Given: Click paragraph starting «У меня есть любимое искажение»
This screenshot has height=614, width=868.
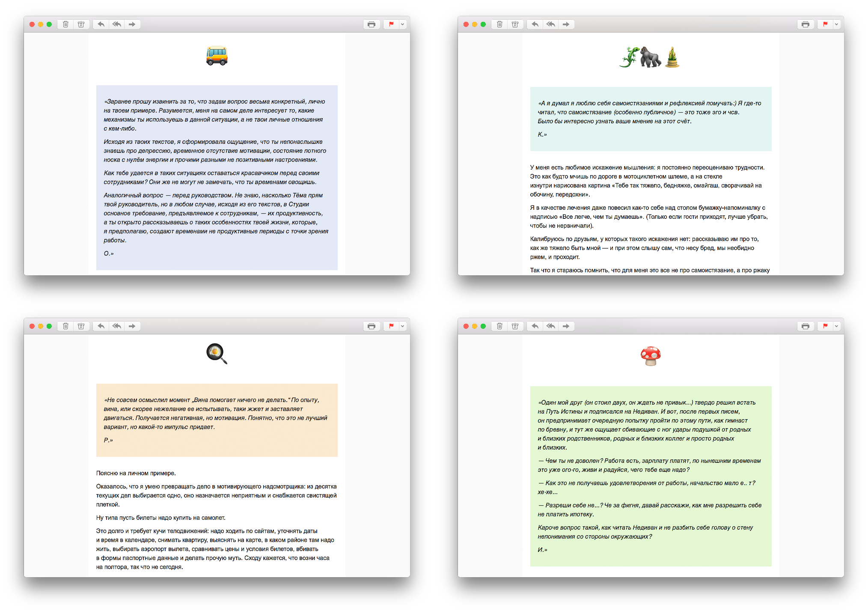Looking at the screenshot, I should click(648, 181).
